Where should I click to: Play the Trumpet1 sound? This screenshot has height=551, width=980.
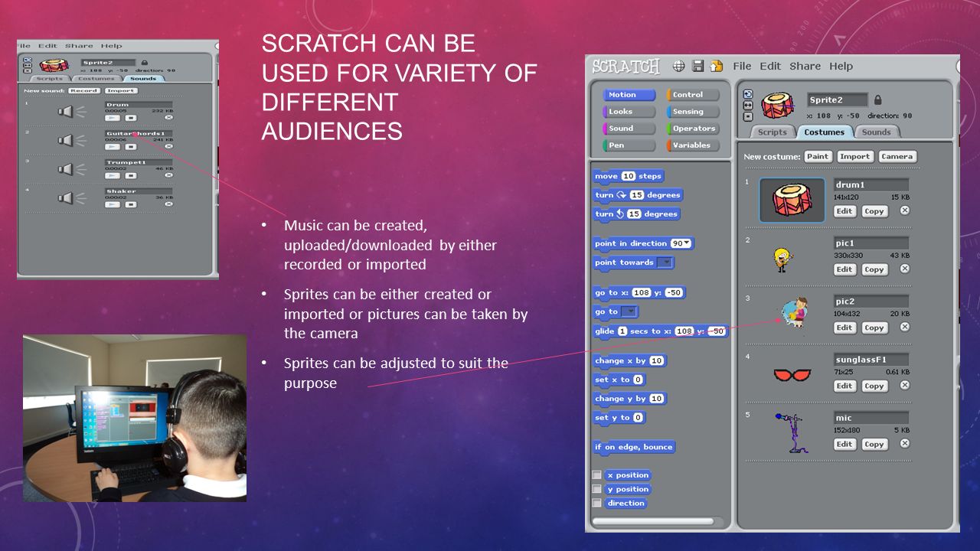113,175
